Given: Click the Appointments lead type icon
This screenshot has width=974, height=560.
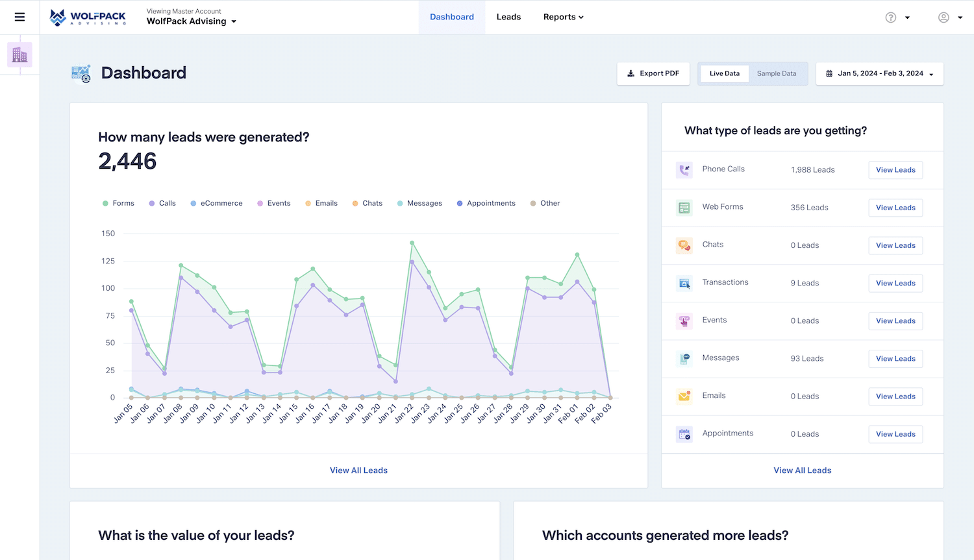Looking at the screenshot, I should 684,434.
